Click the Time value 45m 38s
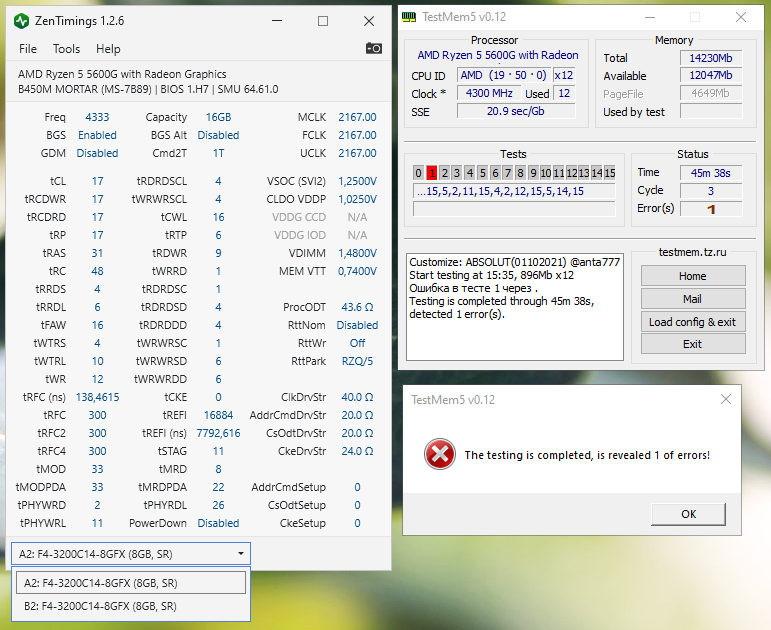The width and height of the screenshot is (771, 630). (711, 173)
